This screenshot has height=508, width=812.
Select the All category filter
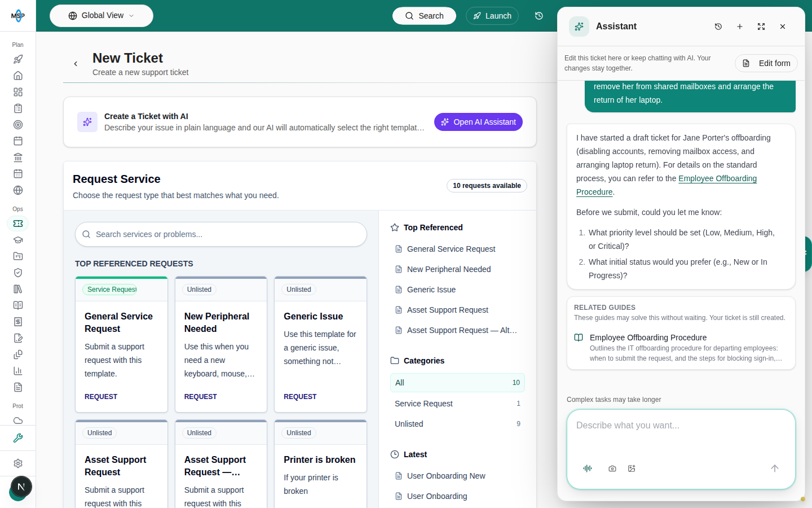(x=457, y=383)
